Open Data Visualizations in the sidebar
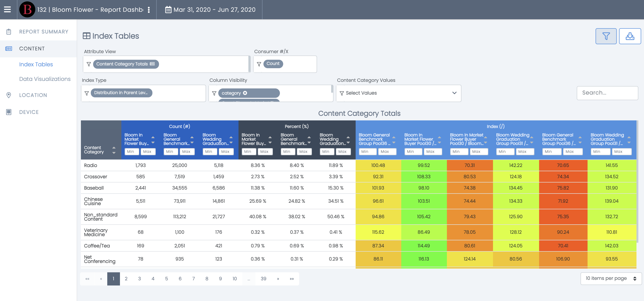This screenshot has width=644, height=301. pos(45,79)
